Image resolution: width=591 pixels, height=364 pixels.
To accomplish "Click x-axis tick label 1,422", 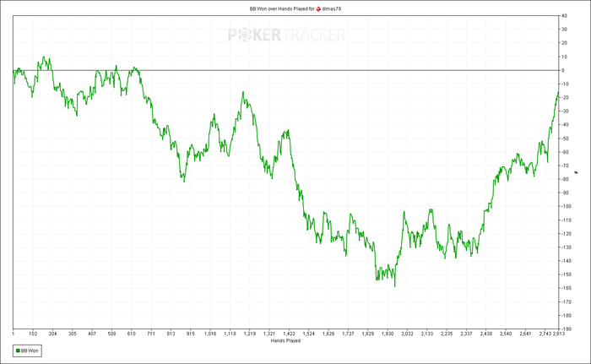I will [x=289, y=334].
